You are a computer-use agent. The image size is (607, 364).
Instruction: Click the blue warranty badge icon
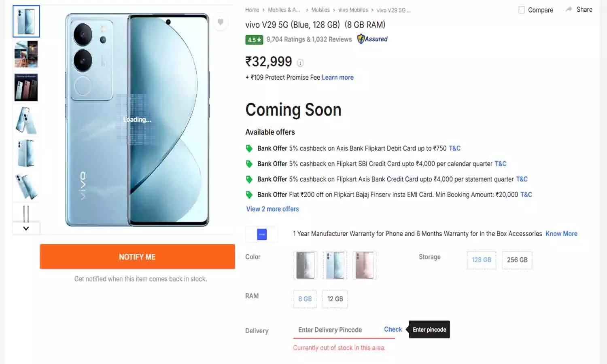coord(261,234)
